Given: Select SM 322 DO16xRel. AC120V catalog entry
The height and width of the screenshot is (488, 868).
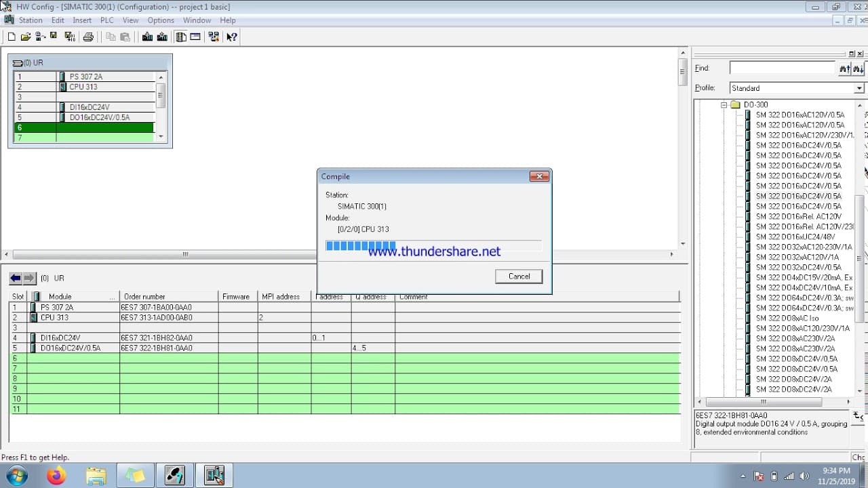Looking at the screenshot, I should coord(798,217).
